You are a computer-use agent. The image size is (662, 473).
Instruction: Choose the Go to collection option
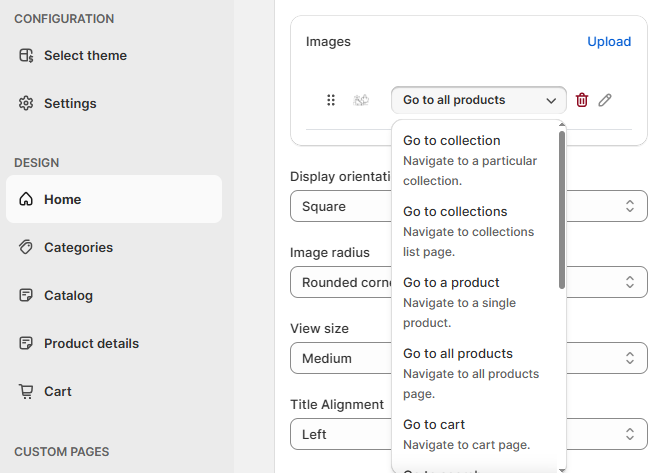pyautogui.click(x=476, y=160)
